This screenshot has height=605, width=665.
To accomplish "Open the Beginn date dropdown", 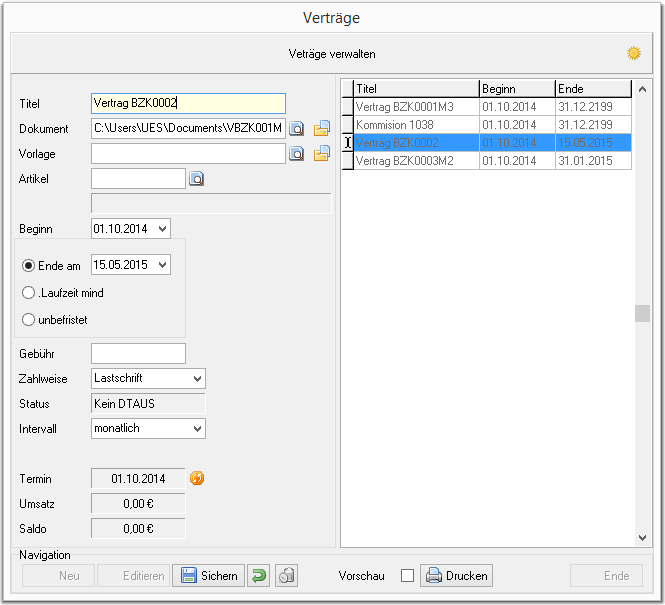I will [x=162, y=229].
